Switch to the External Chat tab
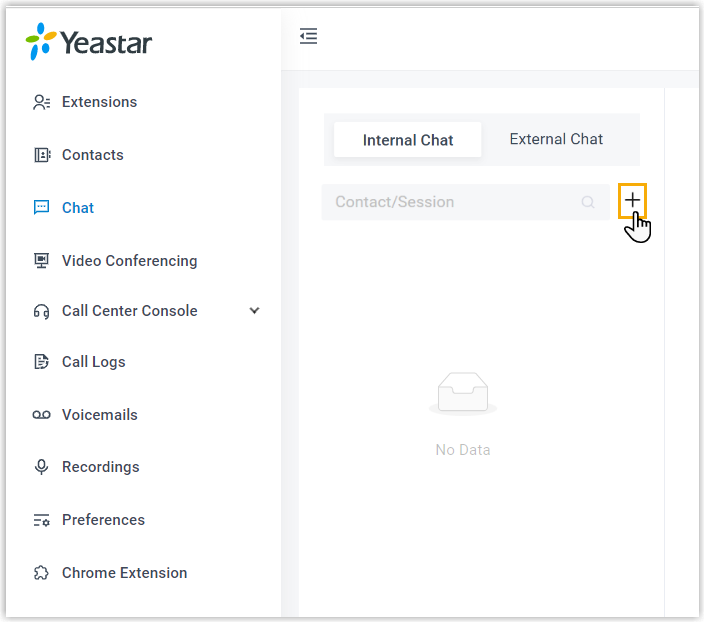Screen dimensions: 705x623 [x=556, y=139]
